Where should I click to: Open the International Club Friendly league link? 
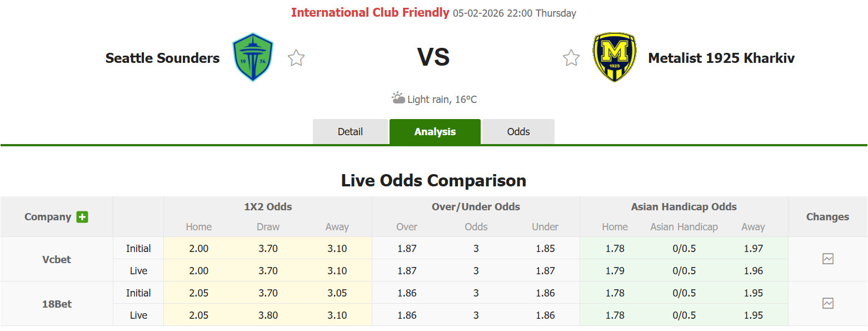(370, 13)
